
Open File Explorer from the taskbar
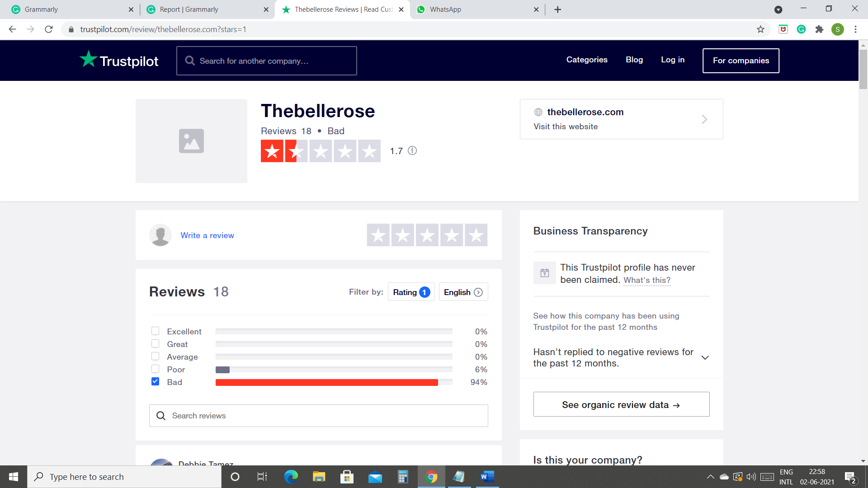click(x=319, y=477)
